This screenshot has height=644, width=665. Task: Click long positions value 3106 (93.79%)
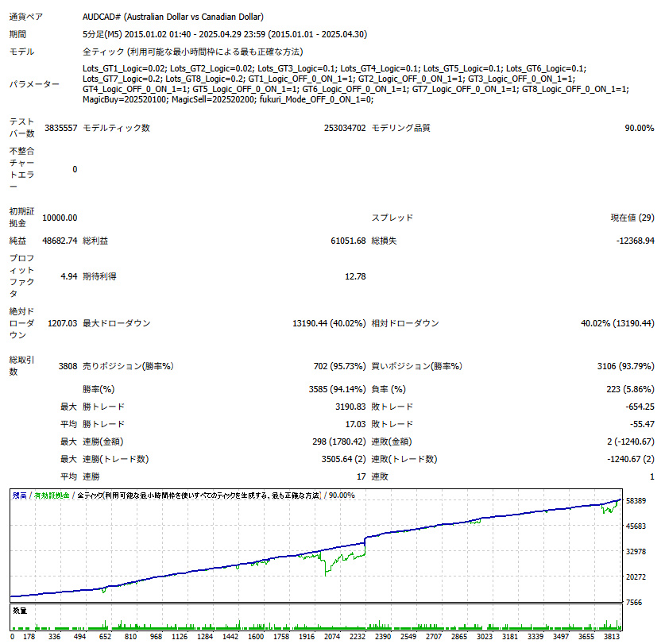point(625,366)
